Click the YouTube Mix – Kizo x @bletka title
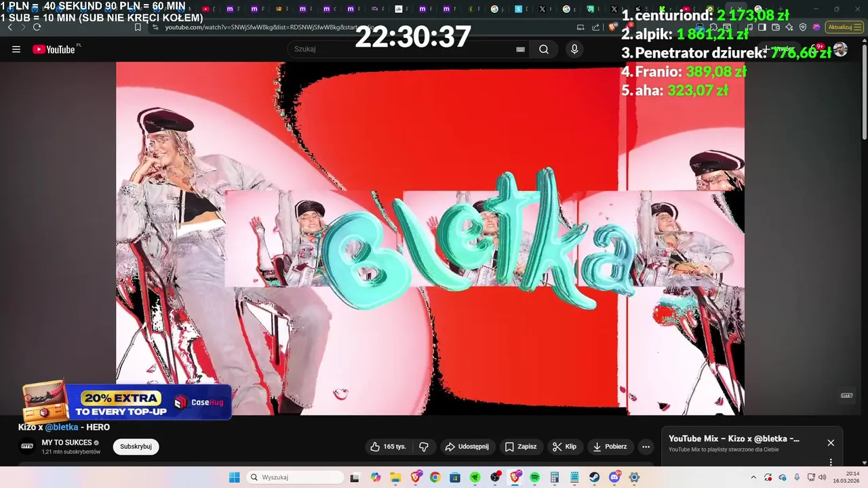The image size is (868, 488). [x=734, y=439]
